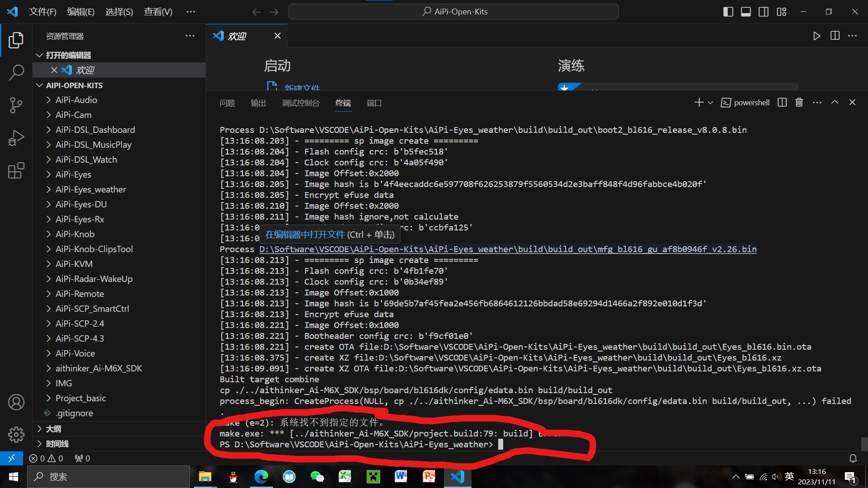Open Explorer views and more actions ellipsis
The image size is (868, 488).
coord(190,36)
